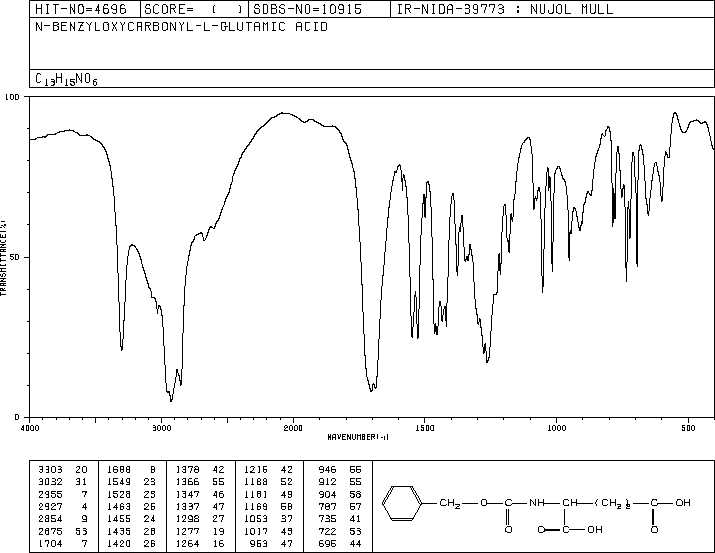Screen dimensions: 715x553
Task: Click the 3000 wavenumber axis label
Action: [161, 428]
